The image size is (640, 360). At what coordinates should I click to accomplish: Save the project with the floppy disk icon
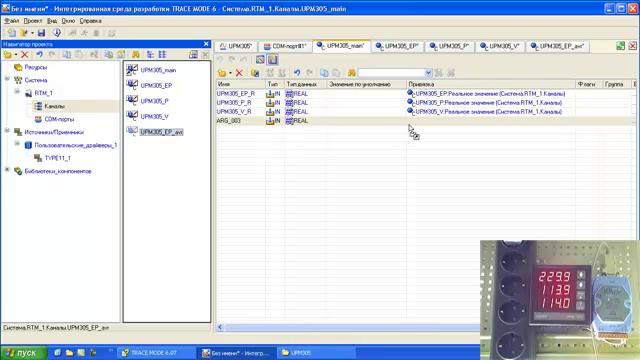pos(41,33)
